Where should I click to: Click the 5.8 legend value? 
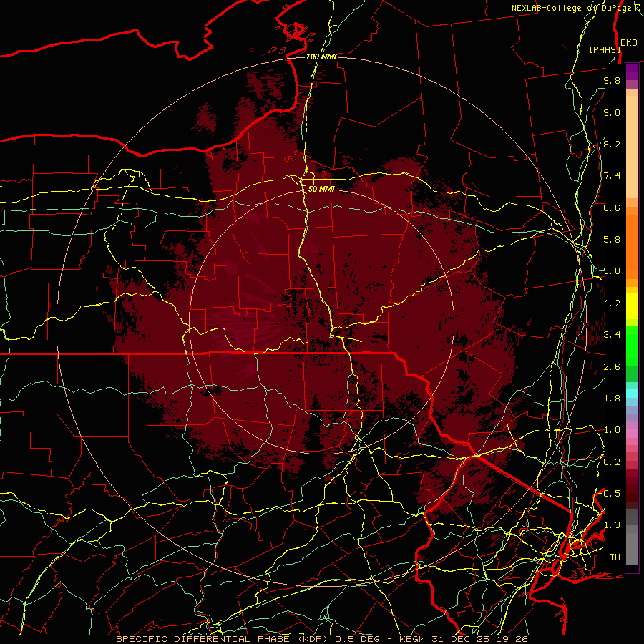click(612, 240)
